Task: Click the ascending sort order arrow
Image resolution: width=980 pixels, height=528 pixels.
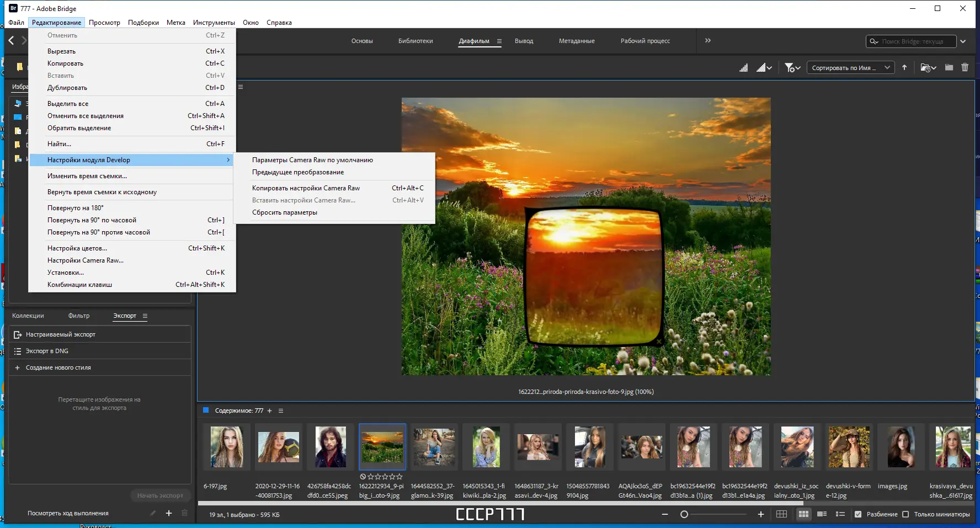Action: click(x=904, y=67)
